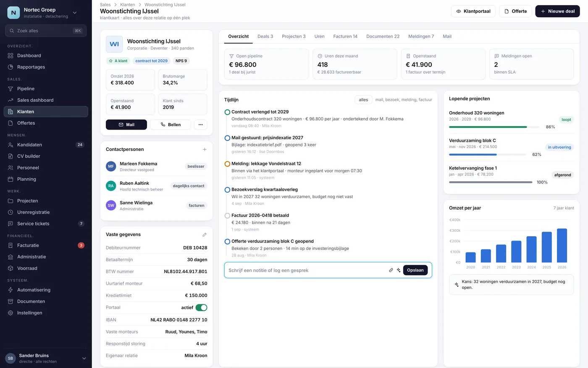The width and height of the screenshot is (588, 368).
Task: Open Sales dashboard in the sidebar
Action: click(x=46, y=100)
